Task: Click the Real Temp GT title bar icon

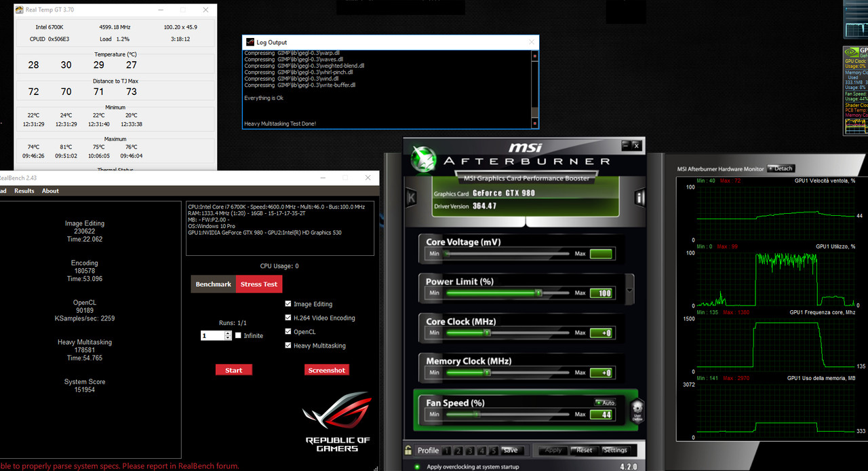Action: pos(20,10)
